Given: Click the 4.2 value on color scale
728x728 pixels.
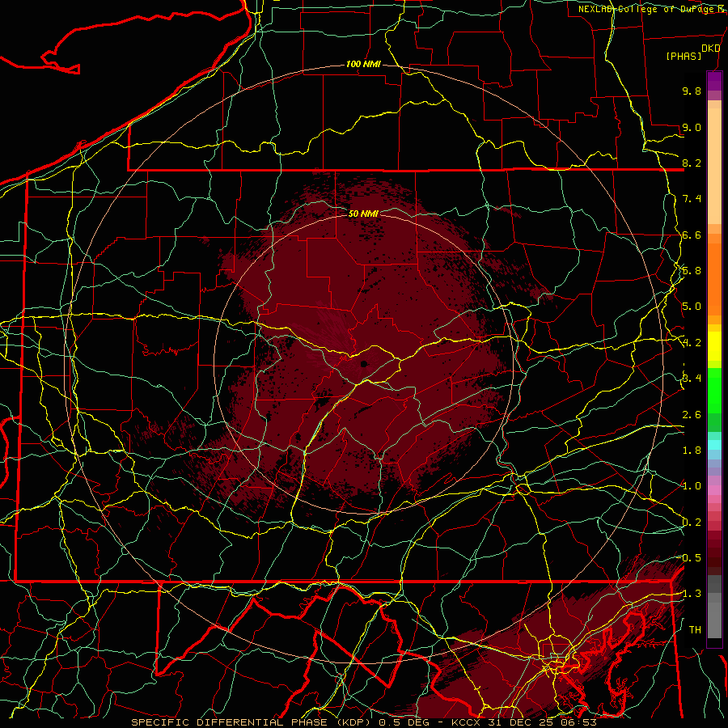Looking at the screenshot, I should pos(692,343).
